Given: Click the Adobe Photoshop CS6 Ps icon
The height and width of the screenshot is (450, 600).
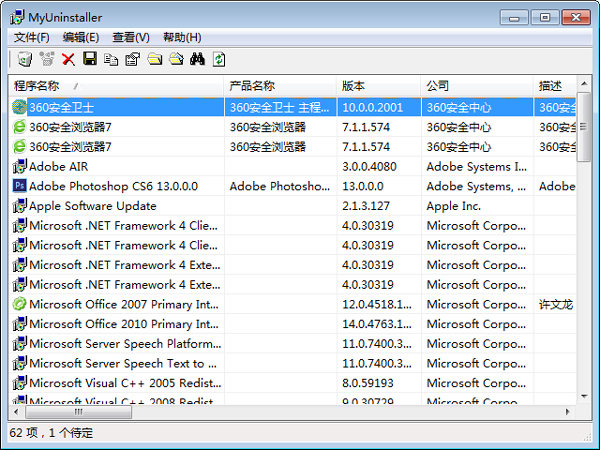Looking at the screenshot, I should pyautogui.click(x=19, y=186).
